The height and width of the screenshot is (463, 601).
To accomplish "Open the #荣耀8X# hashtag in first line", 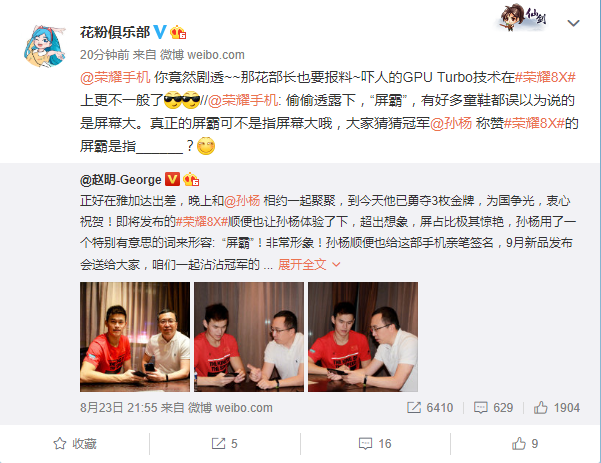I will tap(545, 77).
